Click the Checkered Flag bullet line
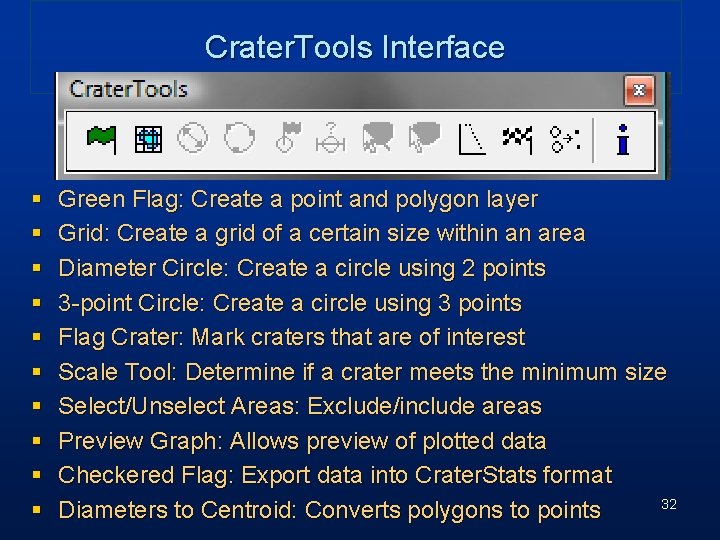This screenshot has width=720, height=540. 335,475
